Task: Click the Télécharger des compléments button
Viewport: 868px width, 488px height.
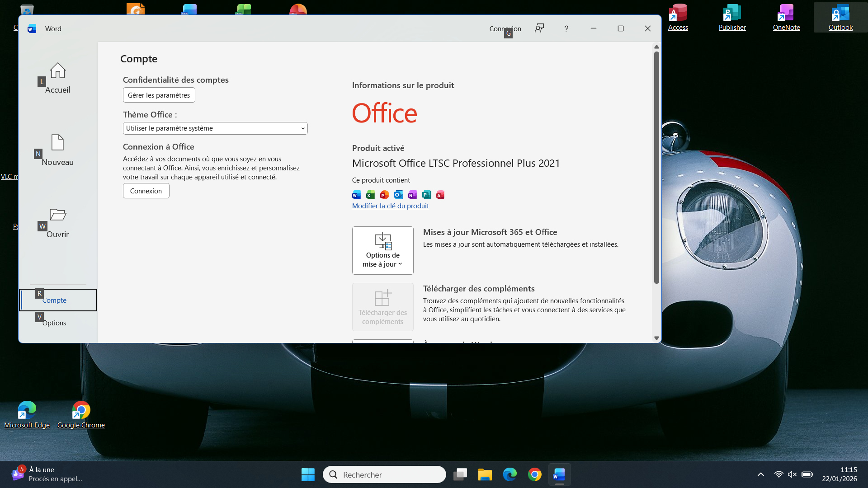Action: (x=383, y=307)
